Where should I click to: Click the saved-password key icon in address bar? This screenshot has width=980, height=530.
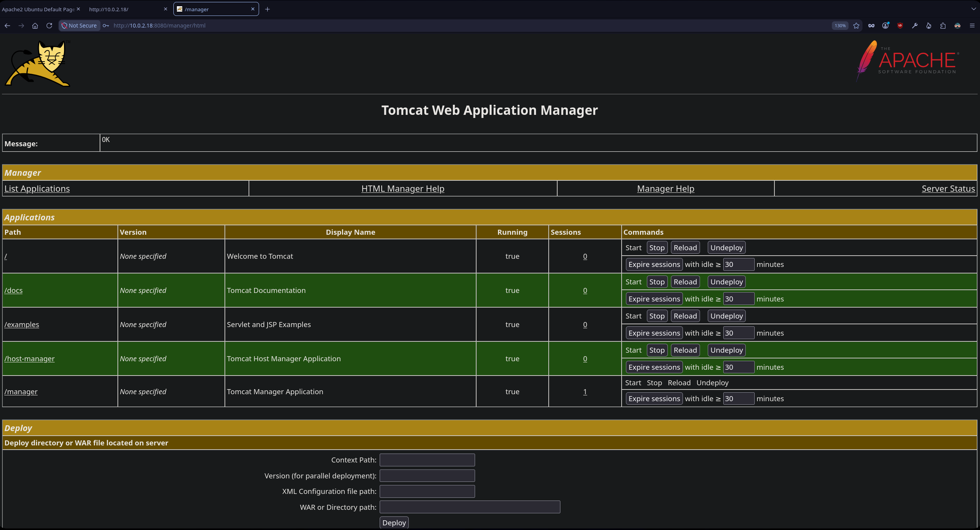click(x=105, y=26)
